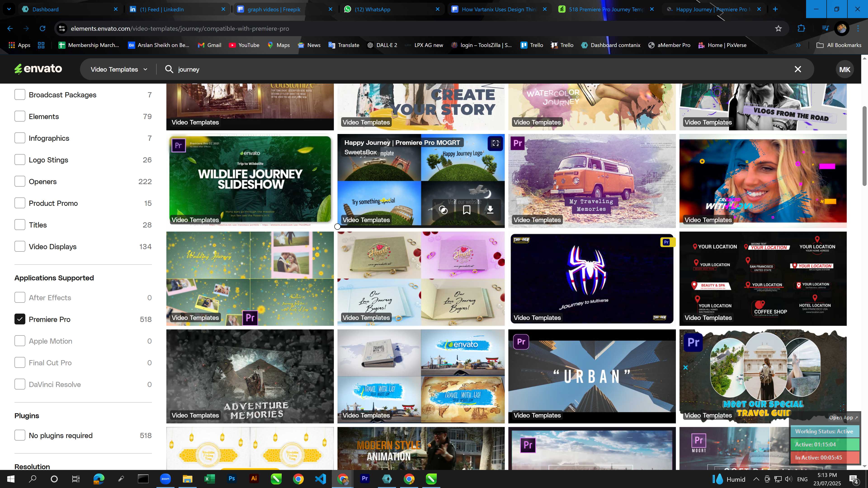Screen dimensions: 868x488
Task: Click the journey search input field
Action: click(x=482, y=69)
